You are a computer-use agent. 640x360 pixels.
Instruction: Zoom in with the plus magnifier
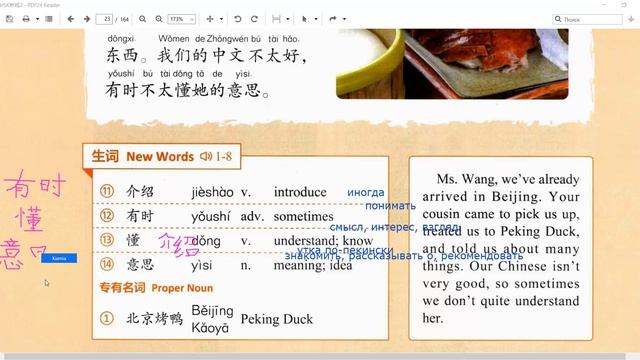(159, 19)
